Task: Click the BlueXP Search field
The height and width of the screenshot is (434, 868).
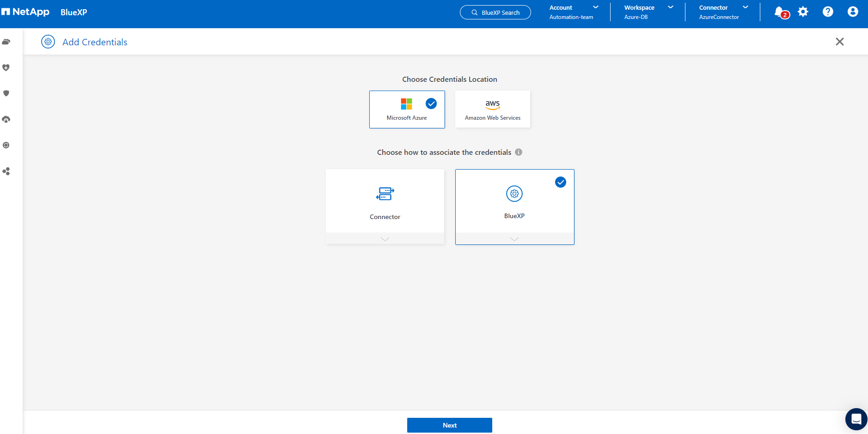Action: tap(495, 12)
